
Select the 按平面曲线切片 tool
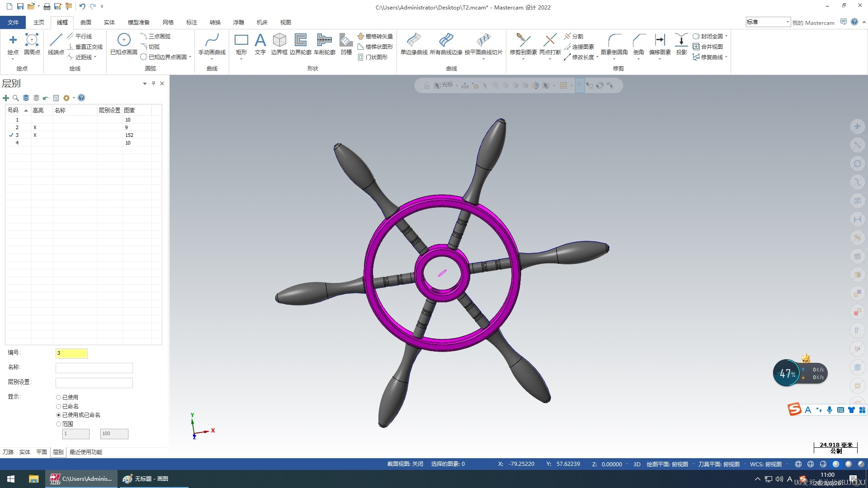(x=484, y=44)
